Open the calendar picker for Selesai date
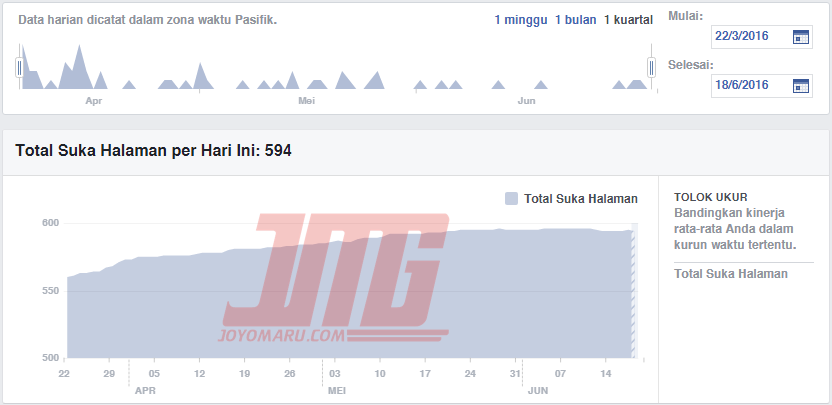Viewport: 832px width, 405px height. [x=800, y=85]
